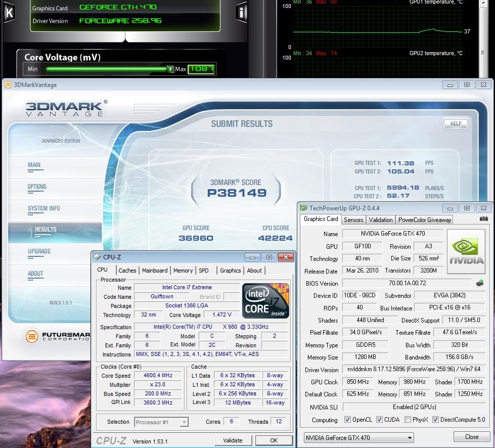This screenshot has height=448, width=495.
Task: Open the GPU selector dropdown in GPU-Z
Action: (358, 437)
